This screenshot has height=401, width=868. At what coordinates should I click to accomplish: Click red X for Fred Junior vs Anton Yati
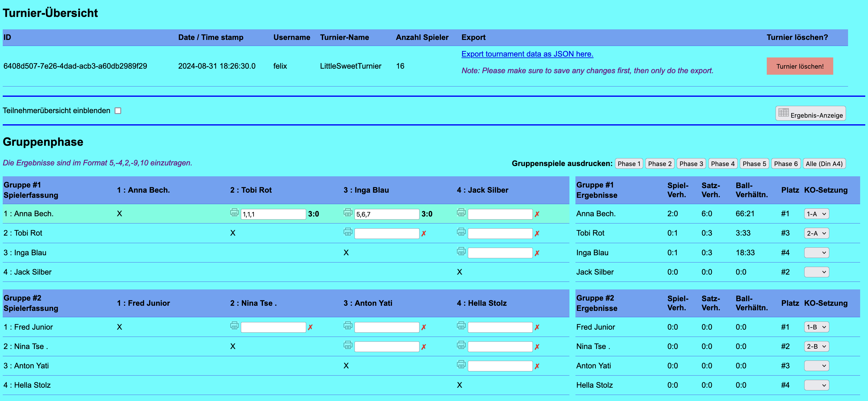[423, 328]
